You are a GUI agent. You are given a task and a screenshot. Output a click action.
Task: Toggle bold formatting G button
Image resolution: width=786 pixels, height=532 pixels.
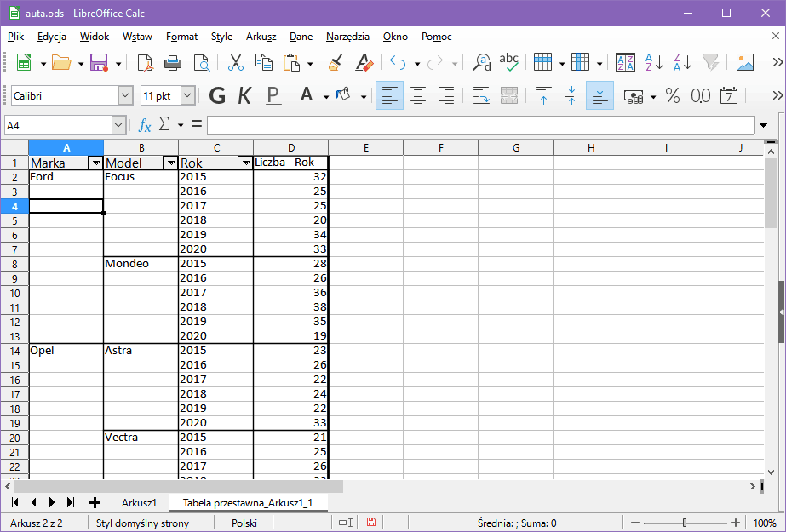tap(217, 95)
